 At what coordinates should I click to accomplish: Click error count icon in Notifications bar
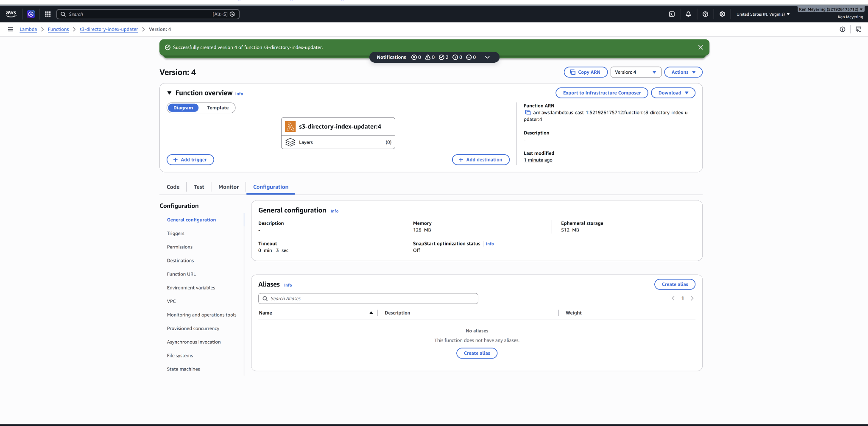coord(414,57)
